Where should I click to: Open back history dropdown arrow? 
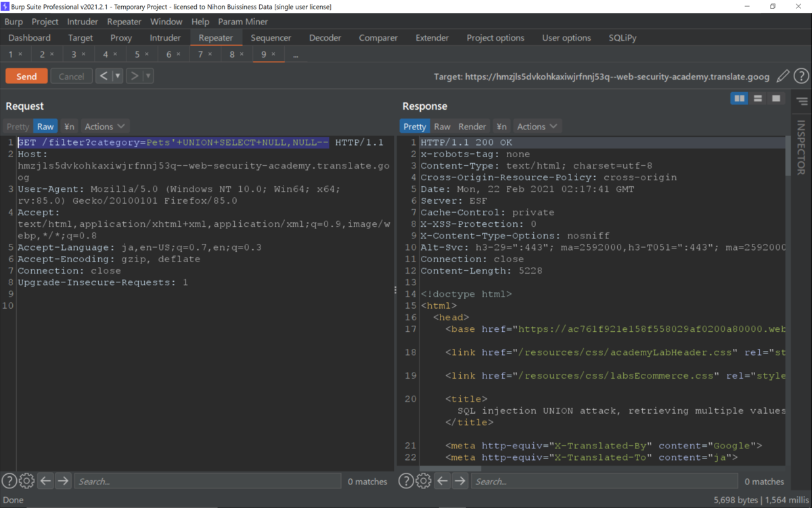click(118, 76)
